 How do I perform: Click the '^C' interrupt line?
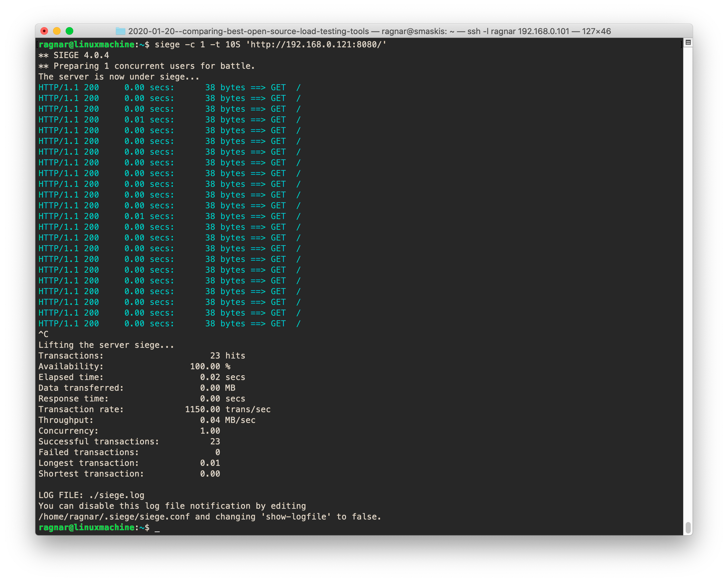(x=44, y=334)
